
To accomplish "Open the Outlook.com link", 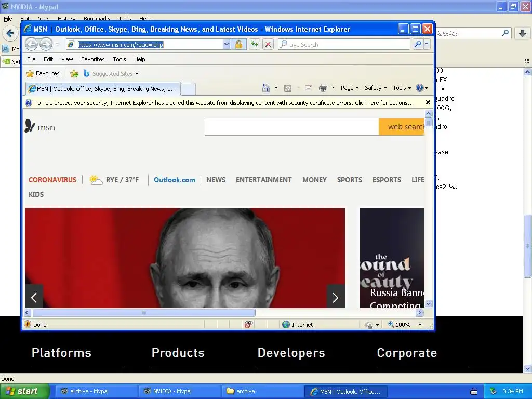I will tap(175, 180).
